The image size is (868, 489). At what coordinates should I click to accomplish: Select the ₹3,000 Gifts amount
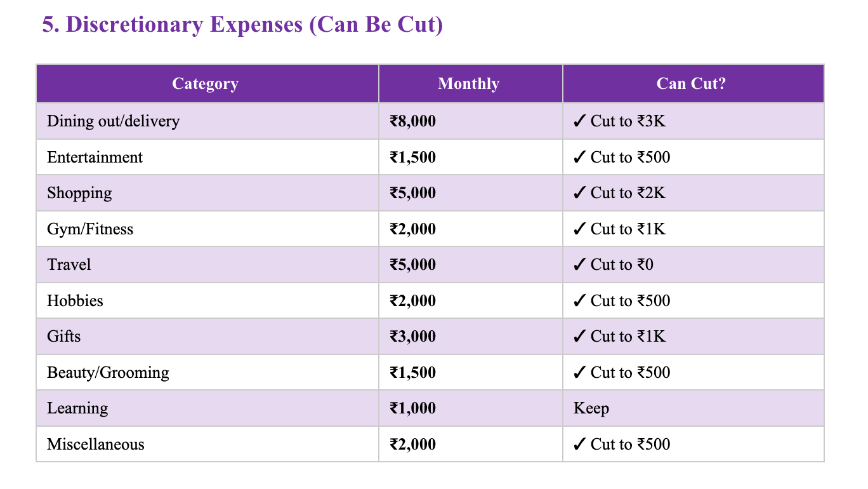click(413, 337)
